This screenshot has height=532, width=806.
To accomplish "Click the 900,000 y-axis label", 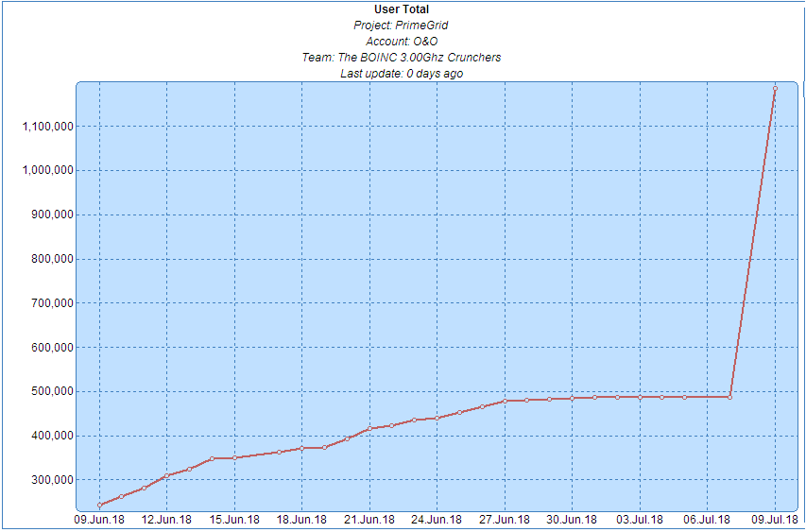I will [52, 215].
